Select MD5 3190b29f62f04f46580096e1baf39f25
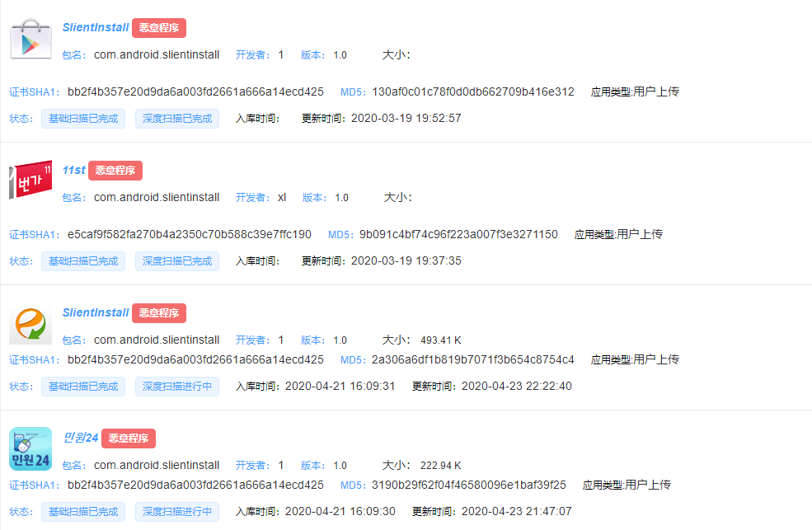812x530 pixels. click(469, 485)
